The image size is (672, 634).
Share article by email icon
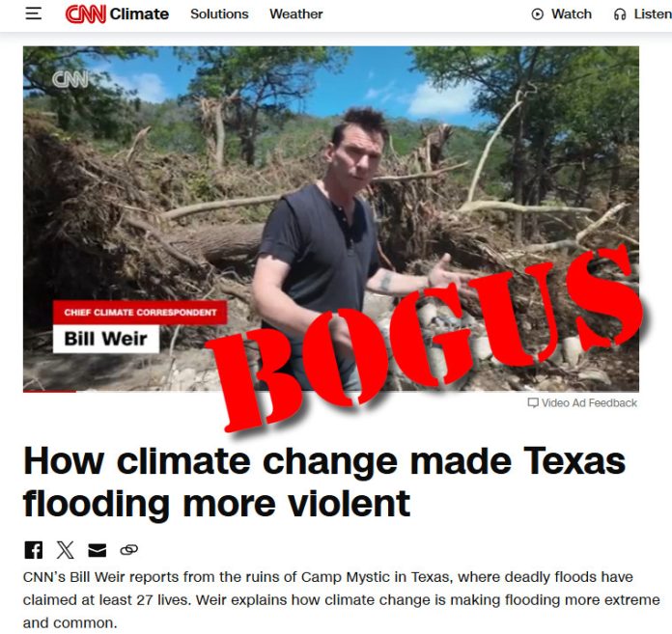(97, 550)
